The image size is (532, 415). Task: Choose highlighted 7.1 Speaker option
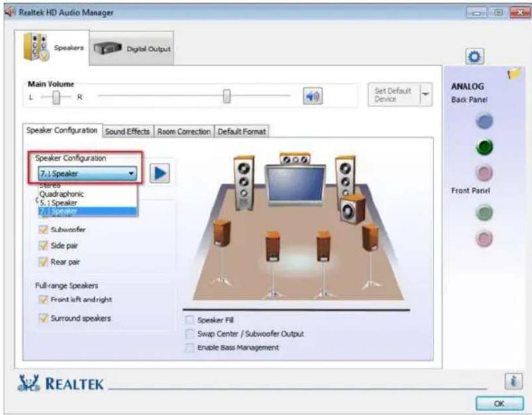pyautogui.click(x=87, y=211)
